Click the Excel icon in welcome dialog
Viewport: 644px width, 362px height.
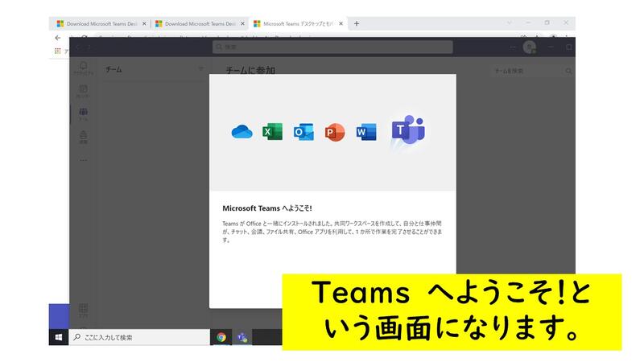tap(272, 132)
